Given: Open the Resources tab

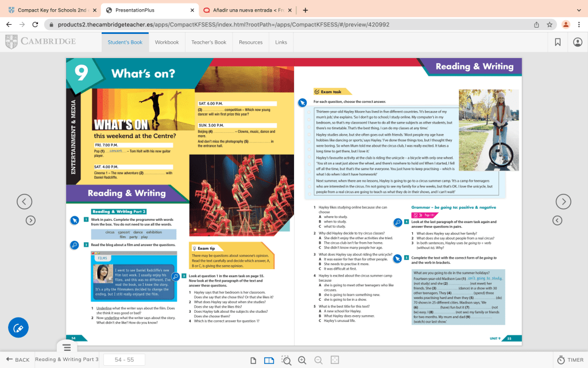Looking at the screenshot, I should (x=250, y=42).
